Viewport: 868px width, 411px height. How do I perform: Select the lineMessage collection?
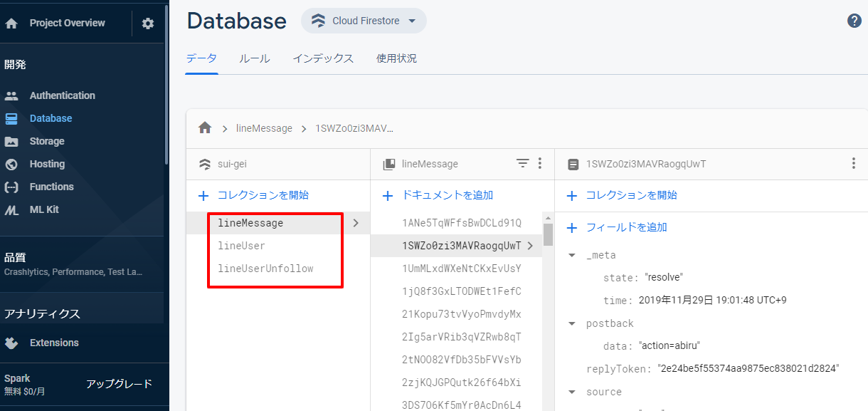tap(250, 223)
